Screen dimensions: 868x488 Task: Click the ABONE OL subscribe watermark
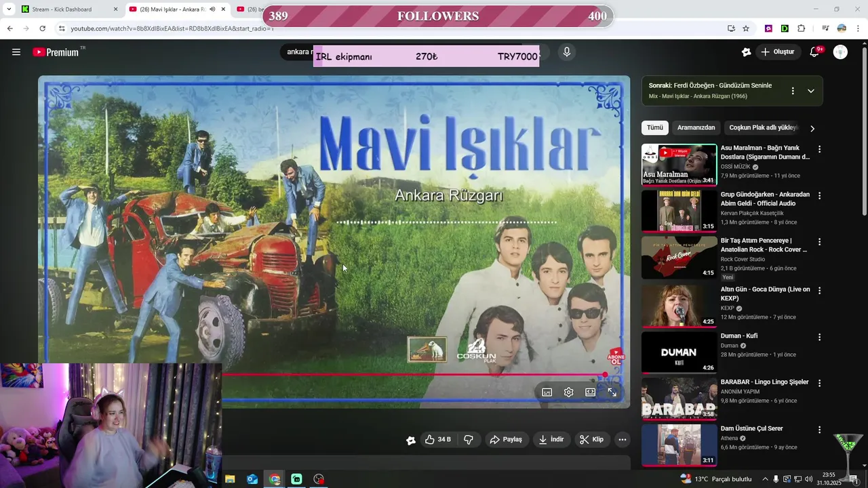point(616,357)
